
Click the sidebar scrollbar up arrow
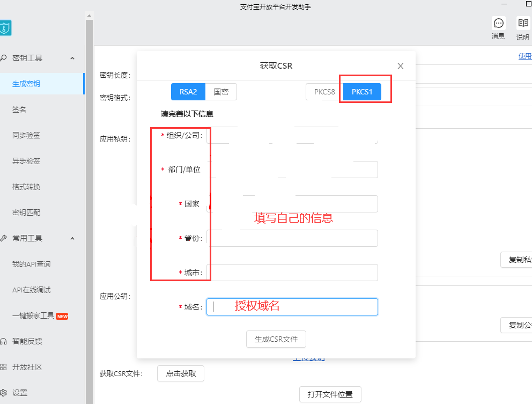[x=89, y=16]
